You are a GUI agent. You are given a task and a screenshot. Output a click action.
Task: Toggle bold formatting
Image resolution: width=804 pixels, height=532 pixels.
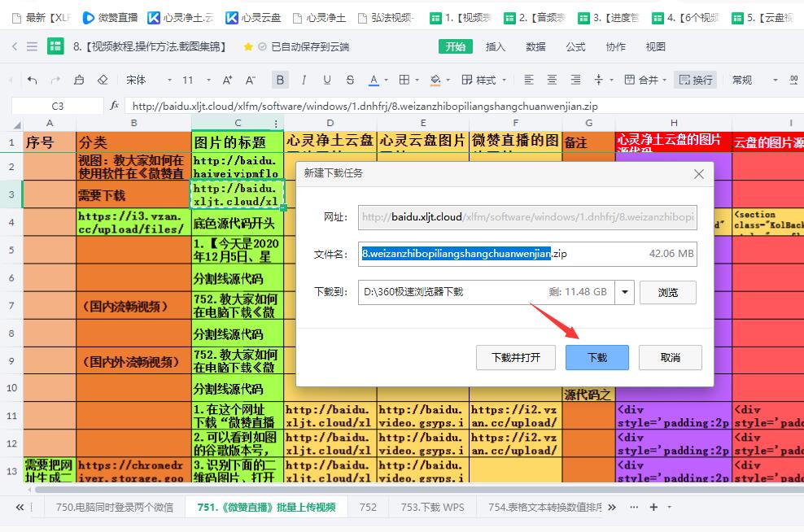coord(280,80)
